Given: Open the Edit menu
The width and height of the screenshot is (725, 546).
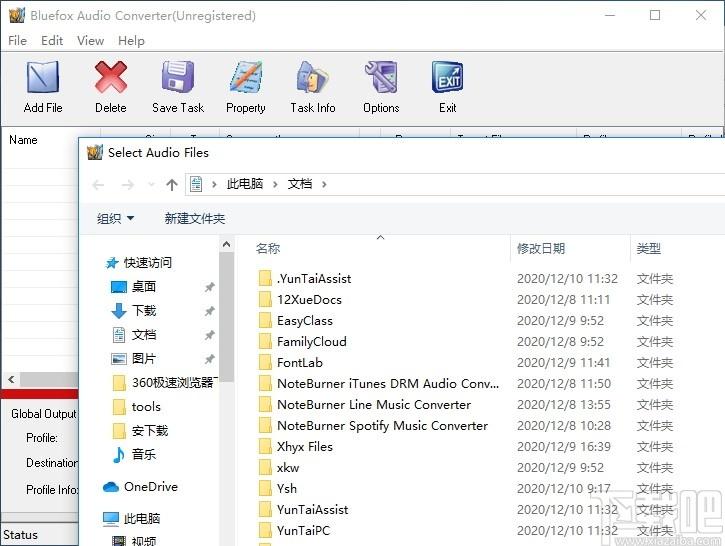Looking at the screenshot, I should [x=52, y=41].
